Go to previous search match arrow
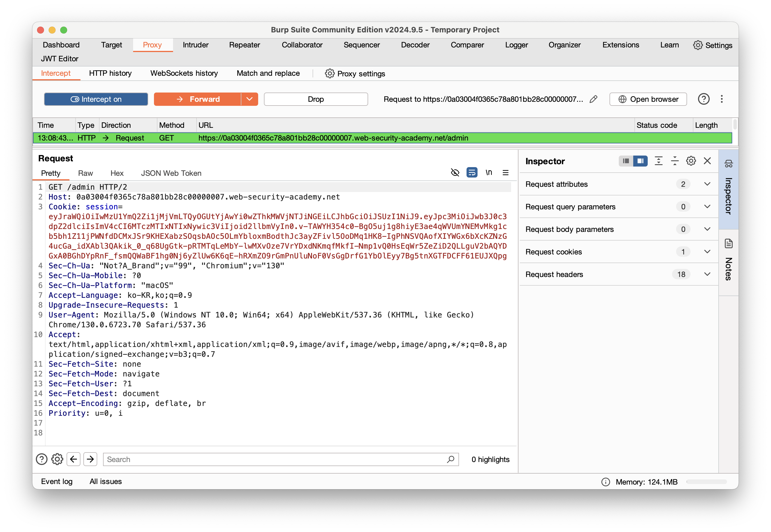This screenshot has width=771, height=532. 74,459
